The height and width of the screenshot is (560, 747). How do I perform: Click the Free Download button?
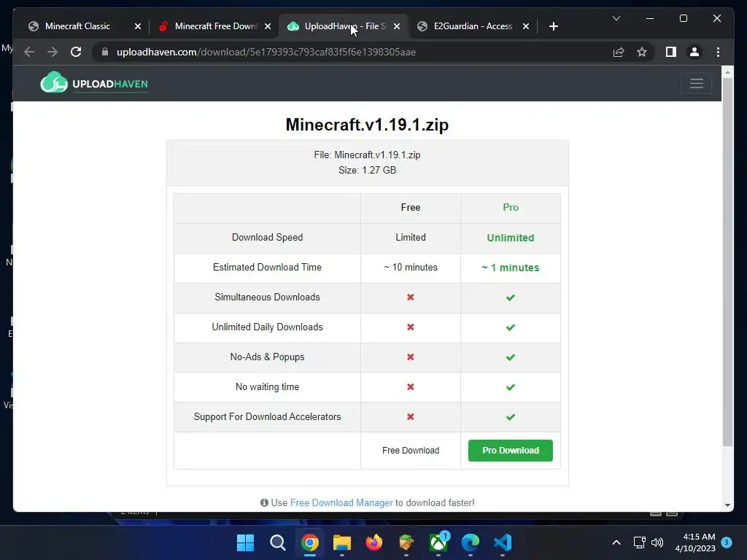(x=410, y=451)
